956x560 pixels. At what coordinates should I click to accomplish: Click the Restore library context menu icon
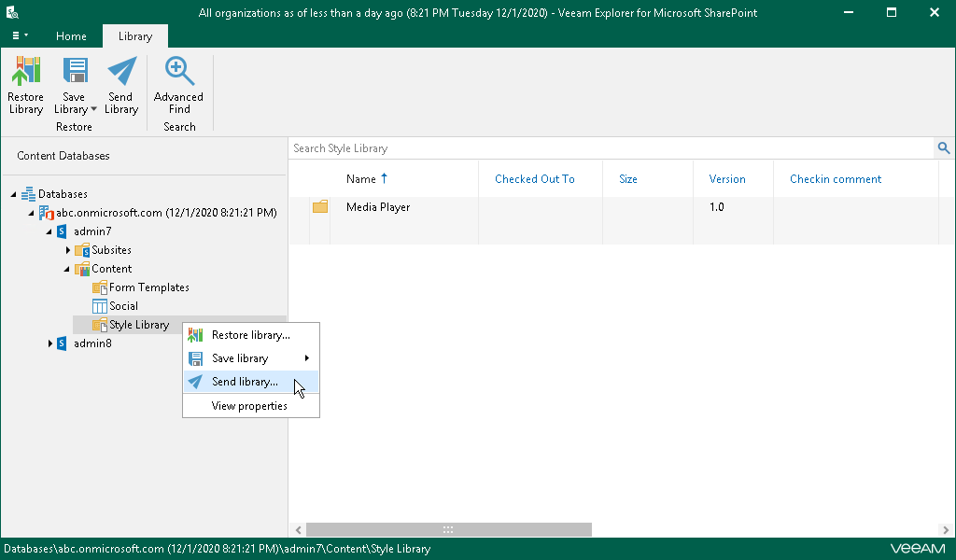point(195,335)
